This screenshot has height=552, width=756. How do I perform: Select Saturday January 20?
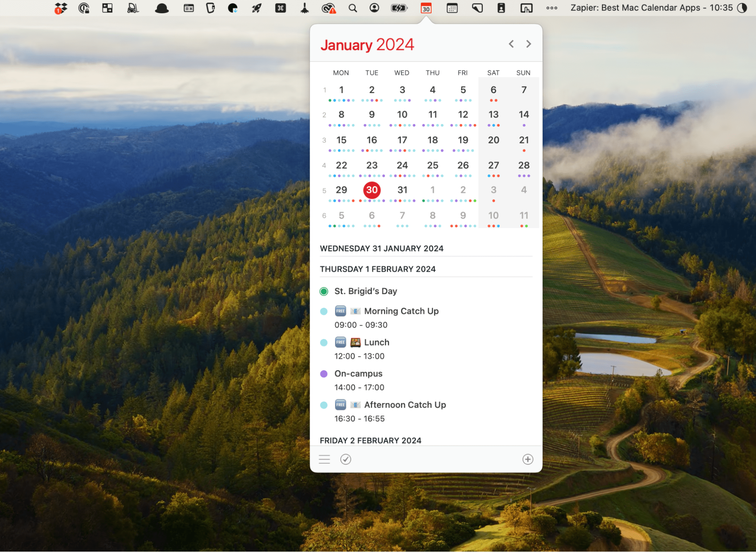(493, 140)
